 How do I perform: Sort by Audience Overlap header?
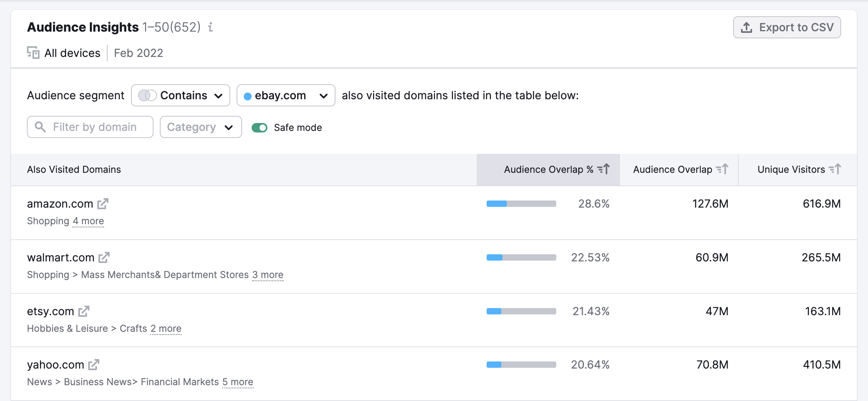tap(679, 169)
